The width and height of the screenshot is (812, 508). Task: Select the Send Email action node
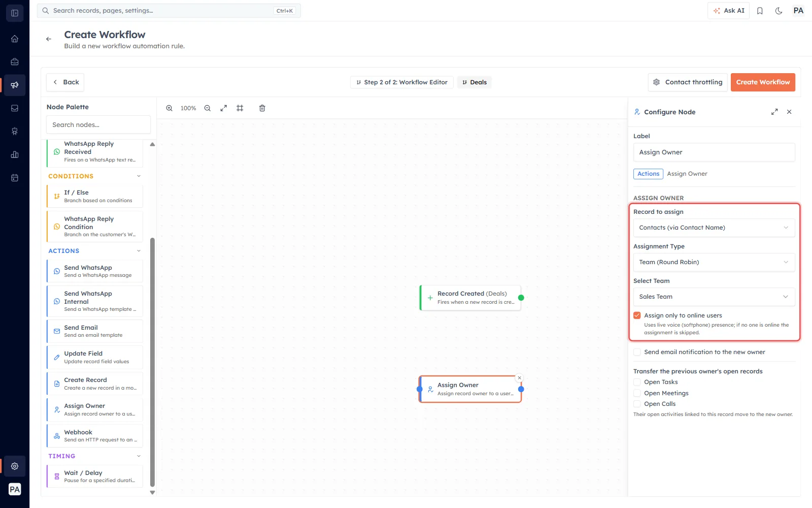click(x=95, y=331)
